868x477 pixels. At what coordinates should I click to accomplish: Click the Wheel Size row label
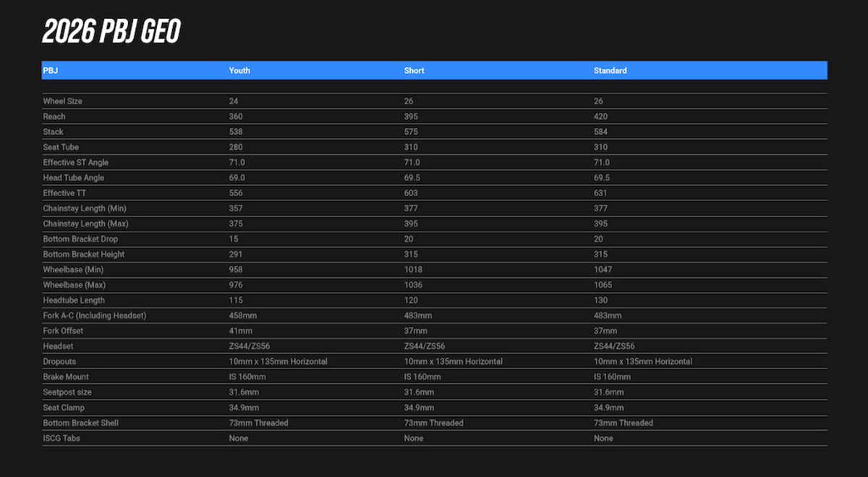pos(62,101)
